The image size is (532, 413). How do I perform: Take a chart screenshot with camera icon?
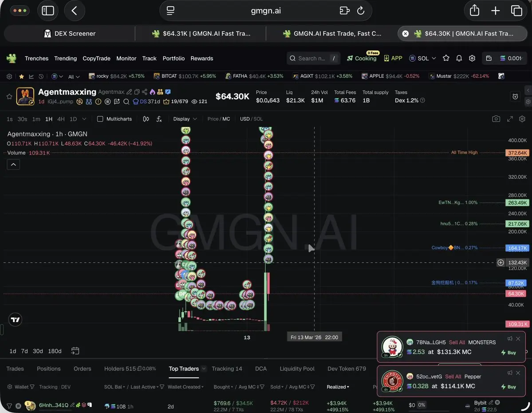496,119
